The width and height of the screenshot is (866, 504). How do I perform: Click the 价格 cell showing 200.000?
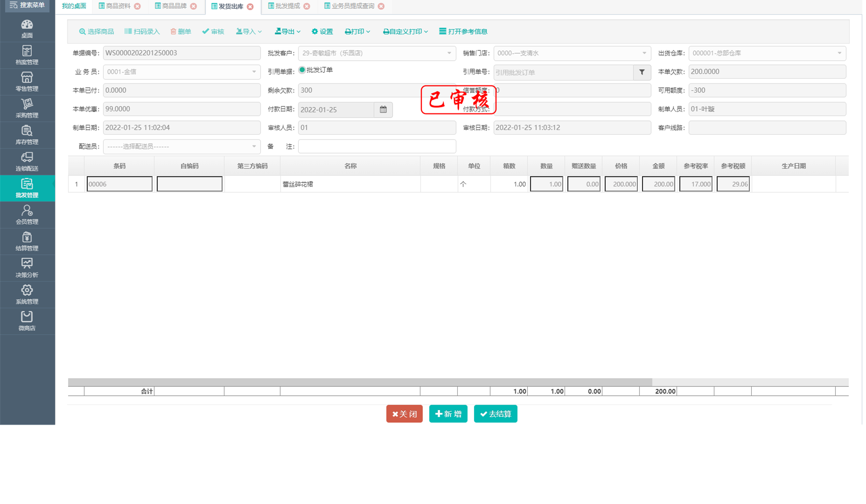(x=621, y=184)
